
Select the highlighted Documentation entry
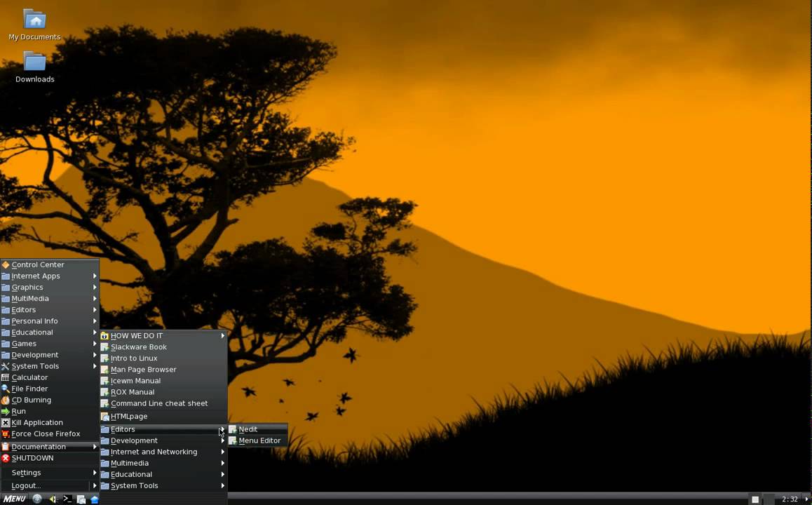coord(50,447)
